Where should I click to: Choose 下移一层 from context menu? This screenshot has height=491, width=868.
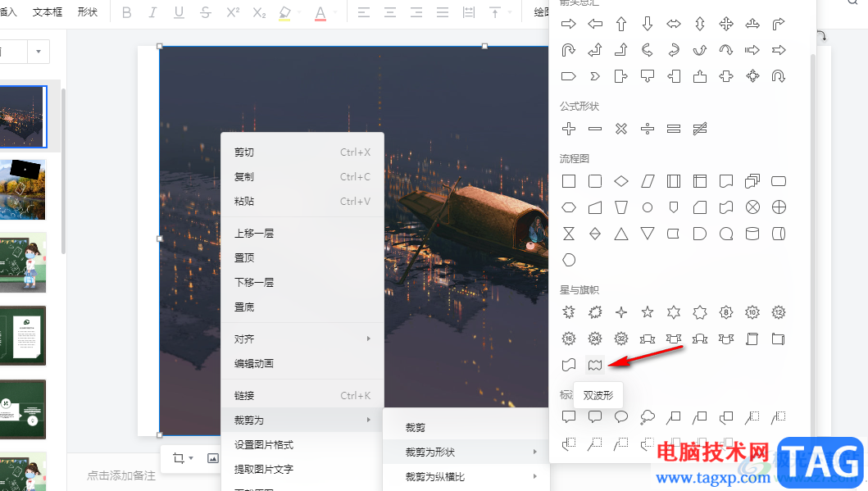coord(302,282)
